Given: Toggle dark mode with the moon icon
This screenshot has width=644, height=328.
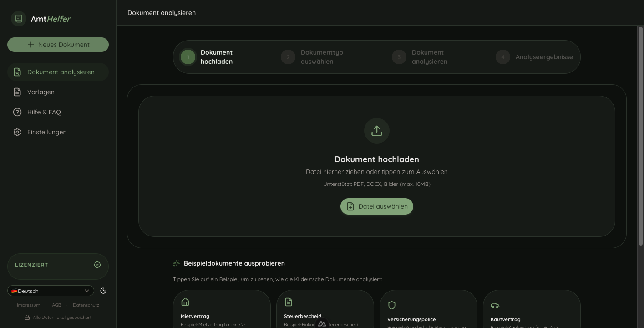Looking at the screenshot, I should pos(103,291).
